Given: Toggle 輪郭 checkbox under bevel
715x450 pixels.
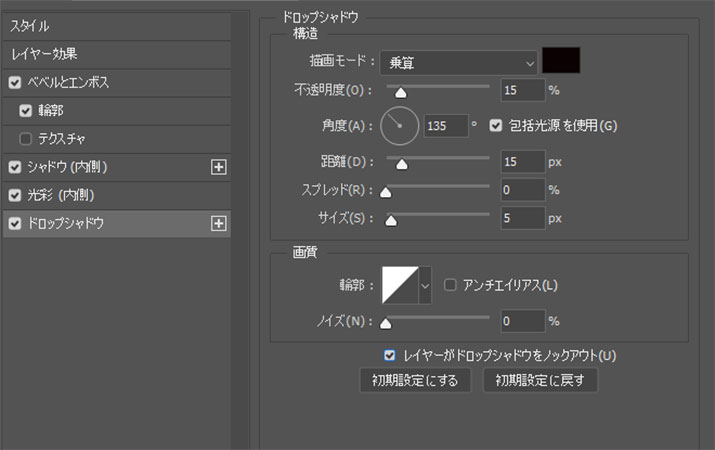Looking at the screenshot, I should 26,111.
